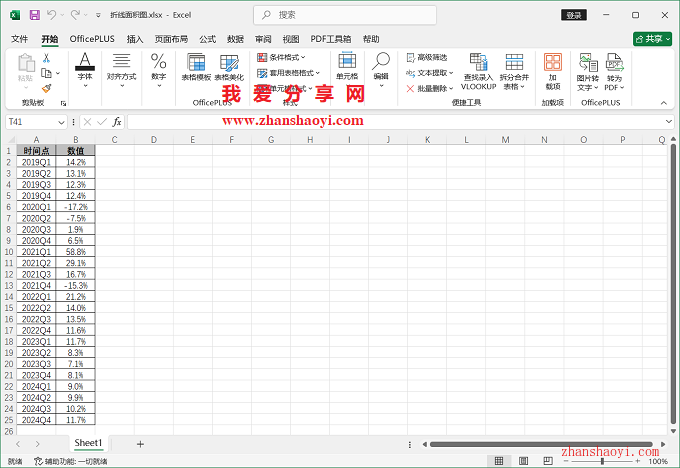The image size is (680, 468).
Task: Click the Cut scissors icon
Action: (x=46, y=58)
